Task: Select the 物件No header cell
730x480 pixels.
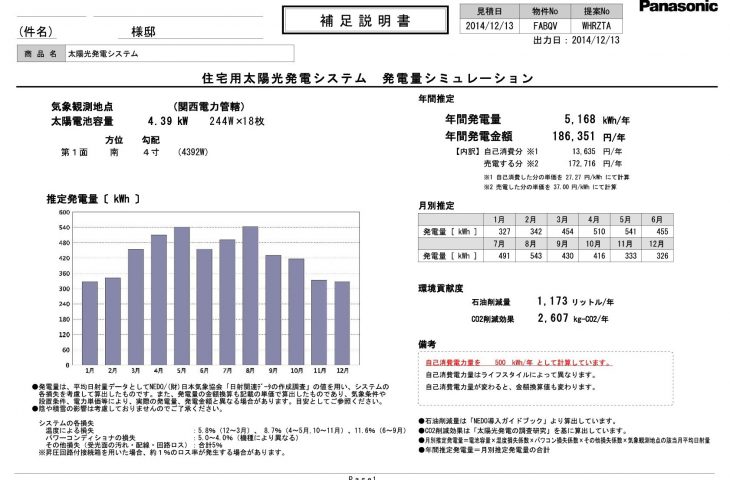Action: click(545, 11)
